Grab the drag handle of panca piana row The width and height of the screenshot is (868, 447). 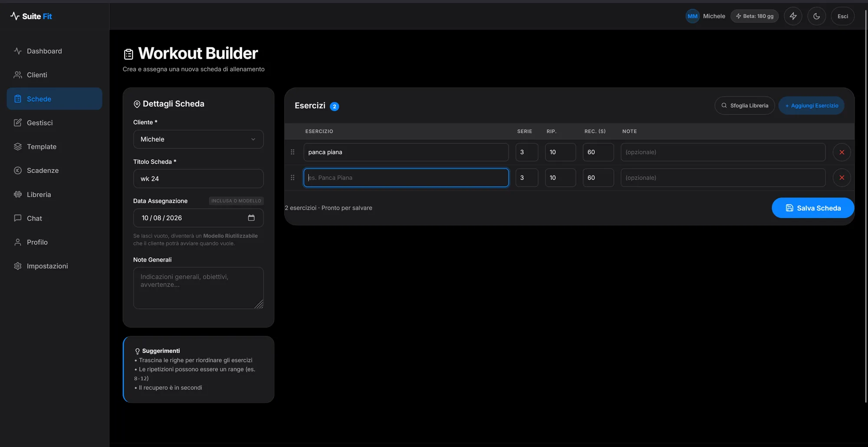[293, 152]
